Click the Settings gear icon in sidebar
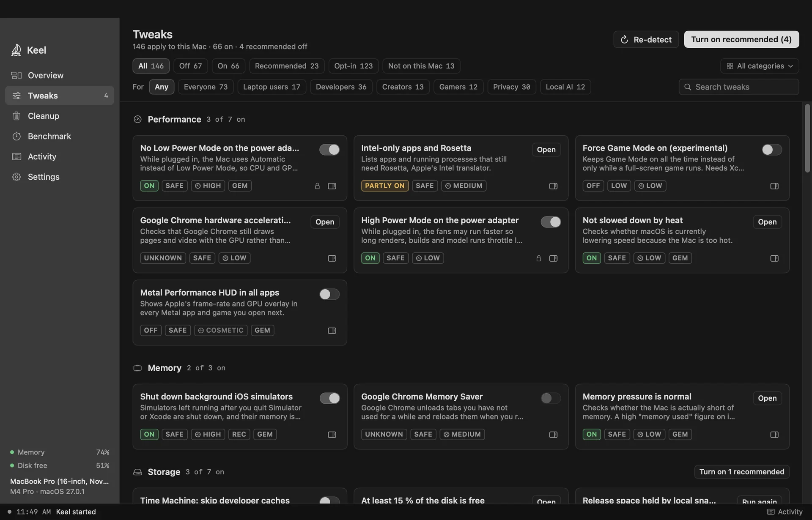812x520 pixels. coord(16,177)
